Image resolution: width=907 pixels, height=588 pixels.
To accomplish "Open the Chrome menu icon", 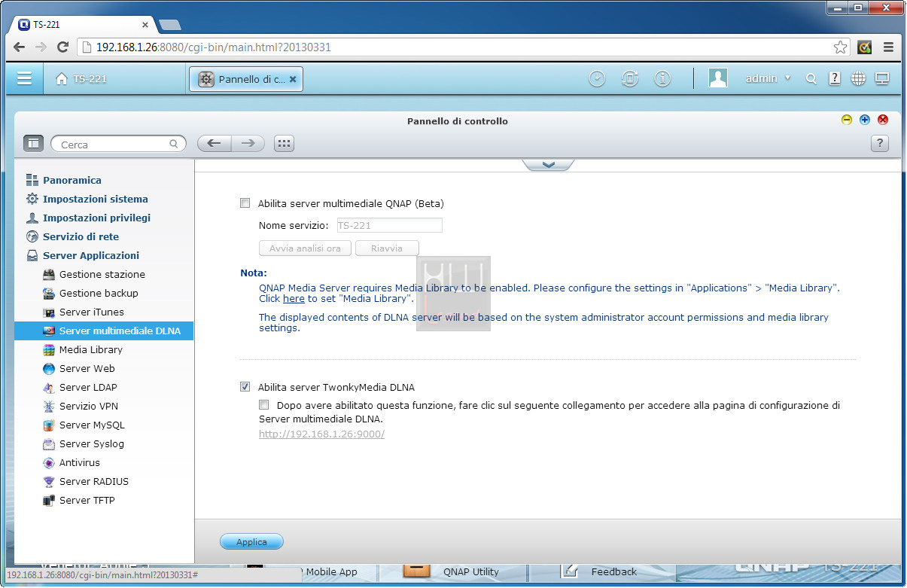I will pyautogui.click(x=888, y=47).
